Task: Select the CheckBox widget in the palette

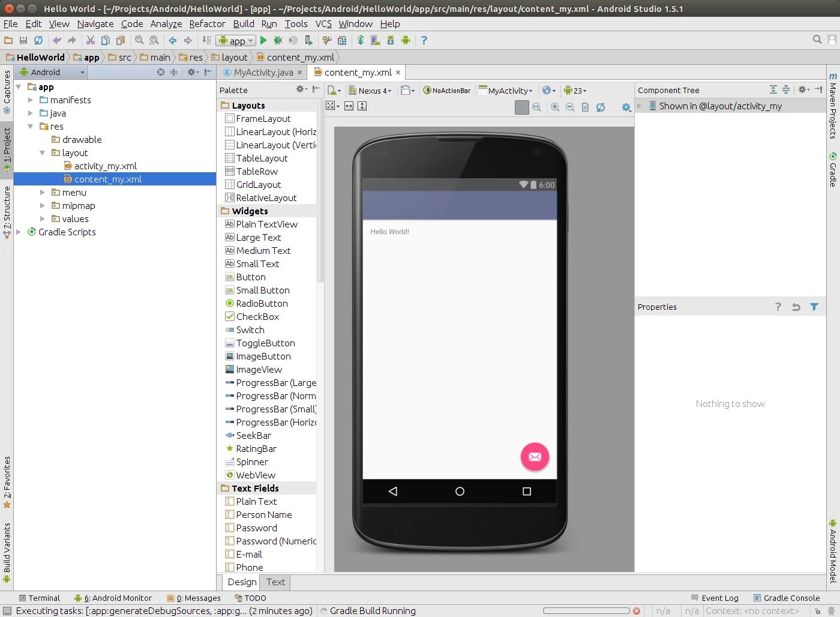Action: click(257, 317)
